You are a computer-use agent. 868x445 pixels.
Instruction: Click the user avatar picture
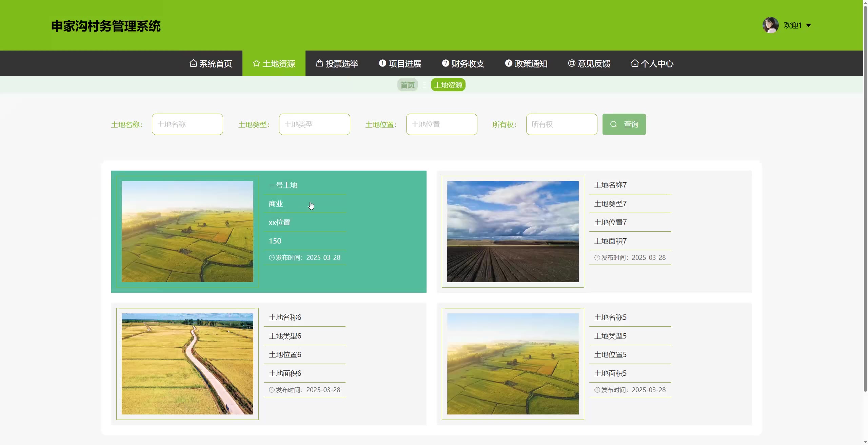coord(770,25)
